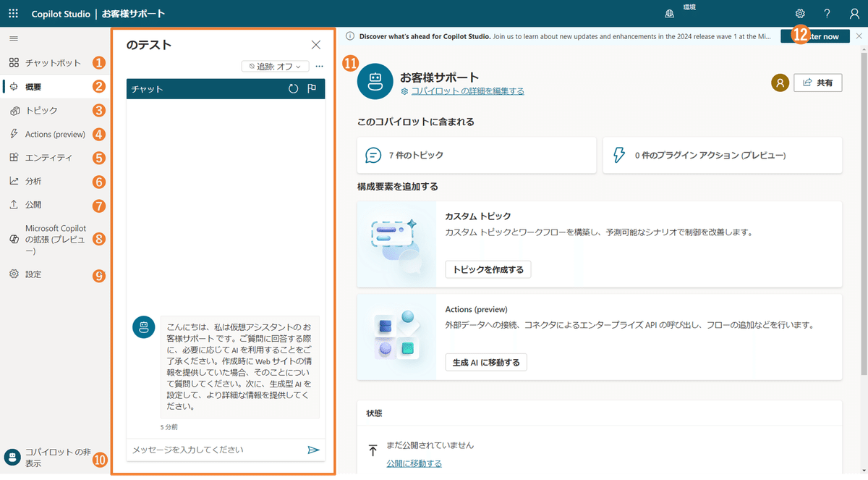
Task: Open 0 件のプラグイン アクション card
Action: (723, 155)
